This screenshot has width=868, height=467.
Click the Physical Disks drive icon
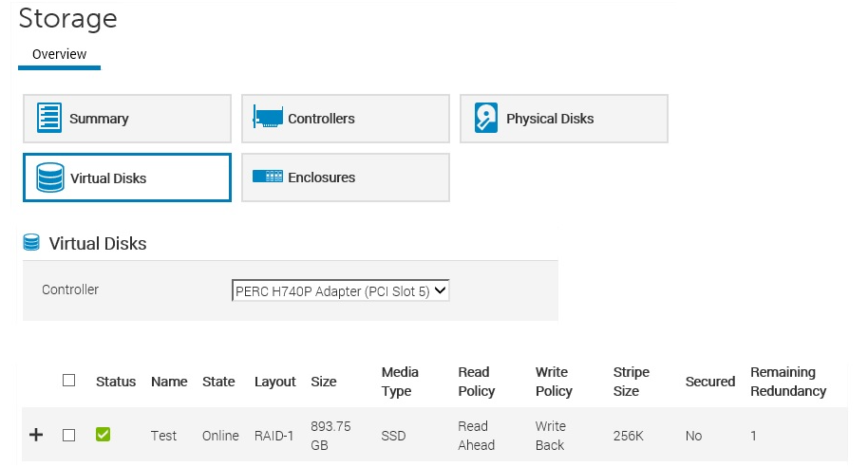[x=486, y=118]
